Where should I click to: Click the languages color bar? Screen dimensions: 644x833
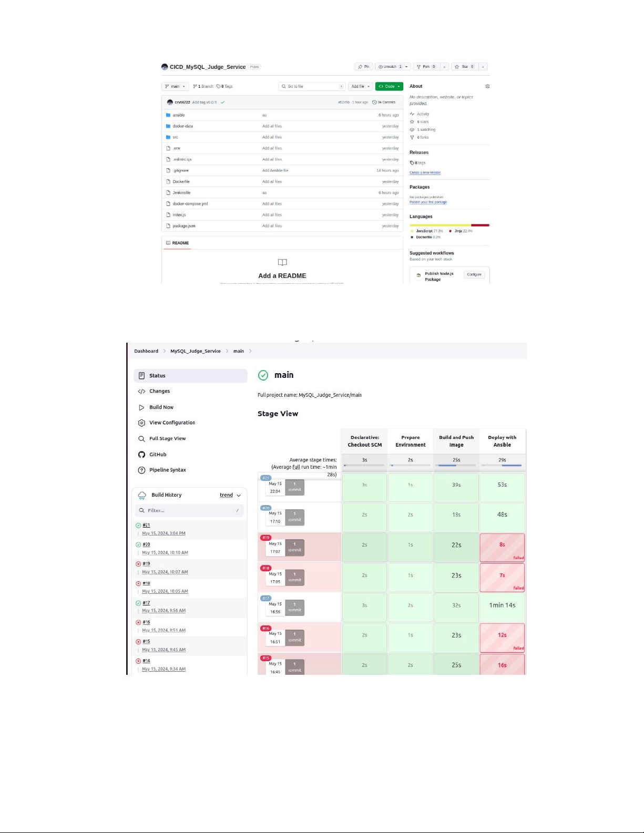click(x=449, y=225)
